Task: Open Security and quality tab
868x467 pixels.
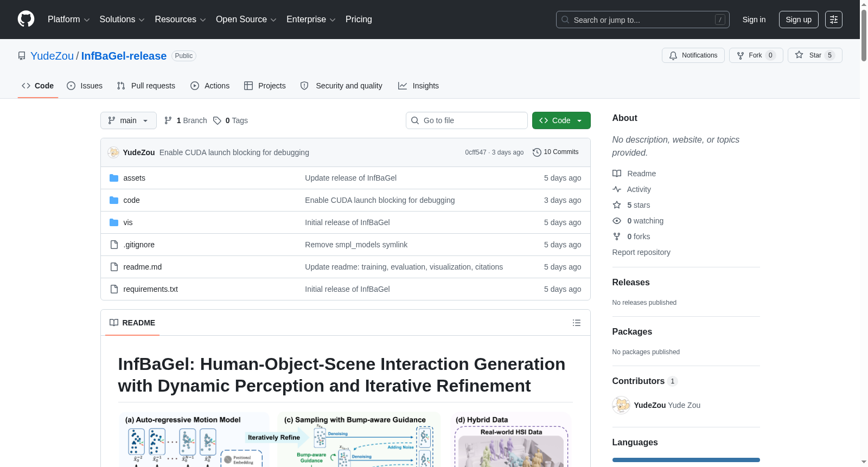Action: (x=341, y=86)
